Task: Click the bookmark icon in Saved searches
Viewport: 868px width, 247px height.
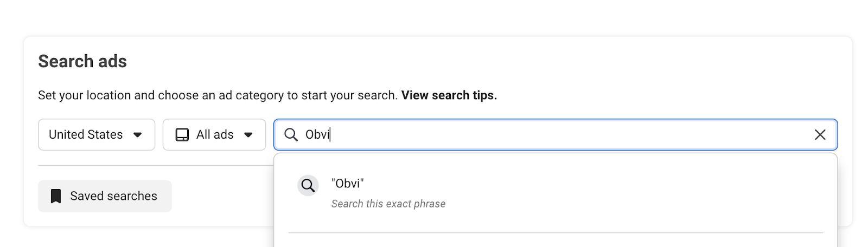Action: tap(56, 196)
